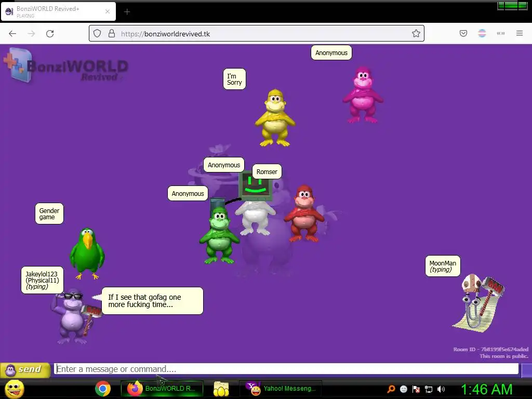This screenshot has width=532, height=399.
Task: Click the 1:46 AM clock
Action: pyautogui.click(x=486, y=390)
